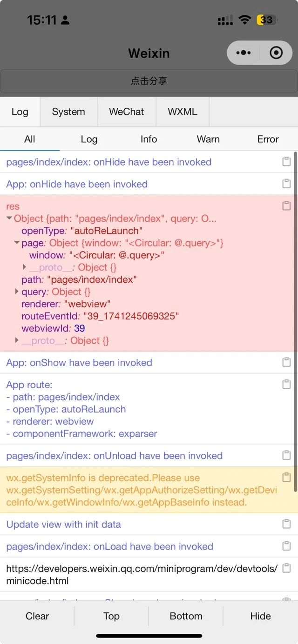Click the 'App route:' heading text
This screenshot has width=298, height=644.
click(29, 385)
